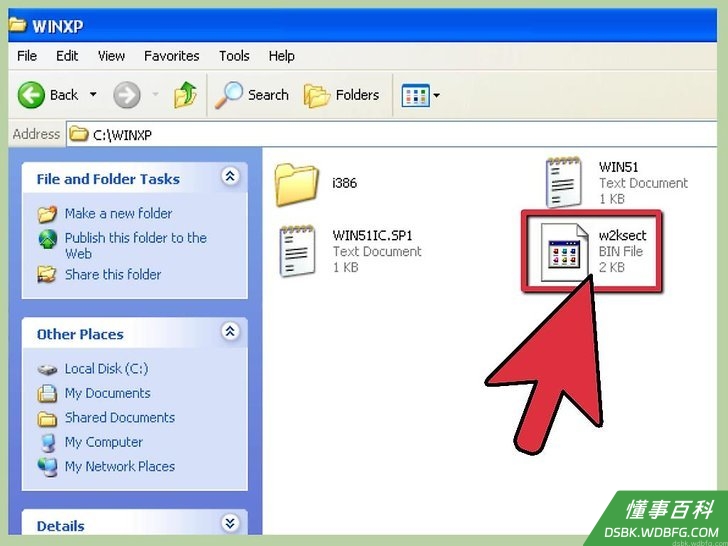The height and width of the screenshot is (546, 728).
Task: Click the Local Disk drive icon
Action: 47,370
